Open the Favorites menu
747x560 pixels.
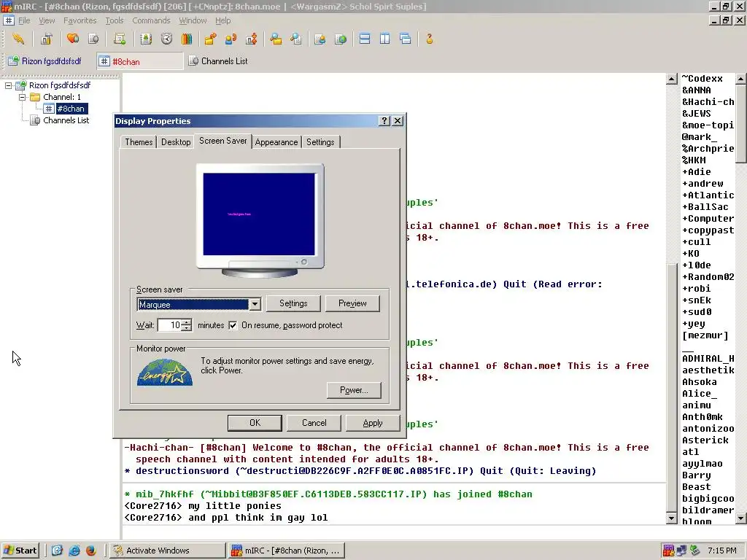pyautogui.click(x=80, y=20)
